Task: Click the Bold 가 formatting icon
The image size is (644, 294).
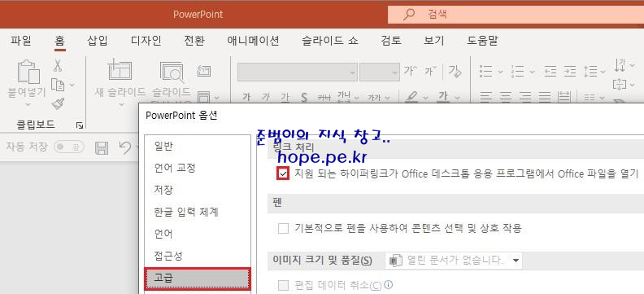Action: click(x=246, y=98)
